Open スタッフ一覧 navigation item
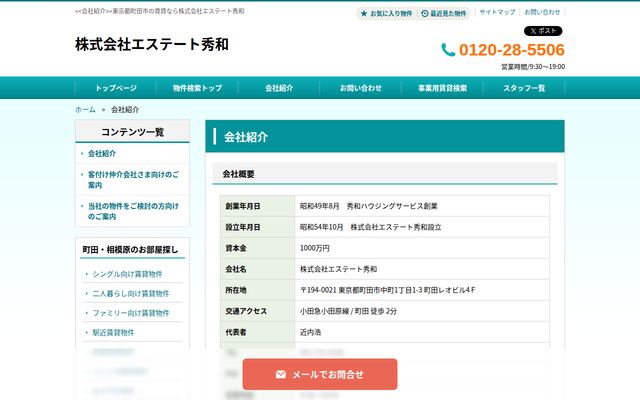 point(524,88)
